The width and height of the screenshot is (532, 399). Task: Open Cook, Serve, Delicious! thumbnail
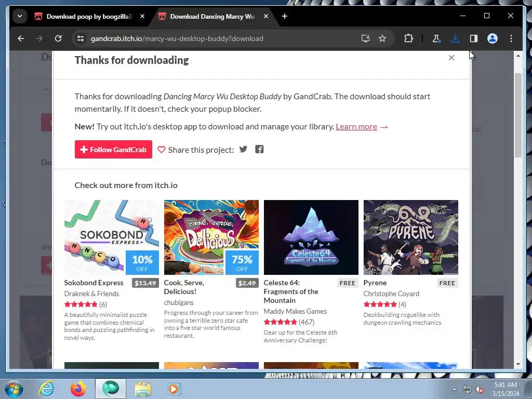[211, 237]
